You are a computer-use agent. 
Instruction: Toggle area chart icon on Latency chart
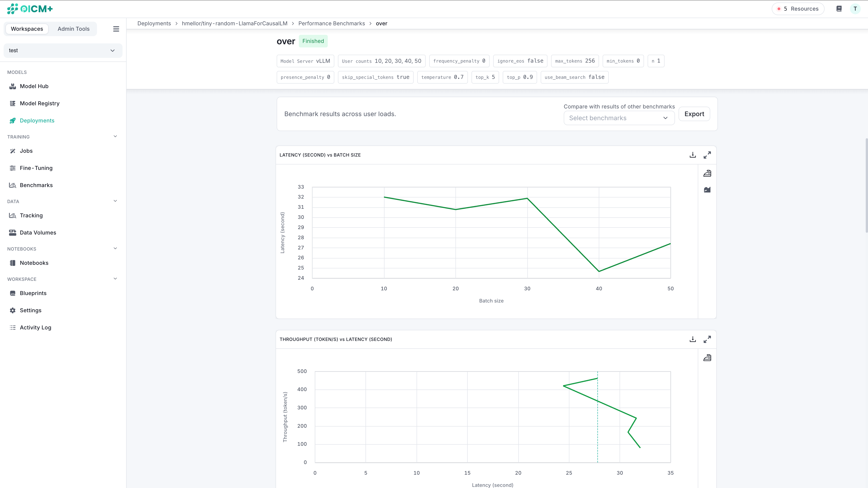coord(707,190)
